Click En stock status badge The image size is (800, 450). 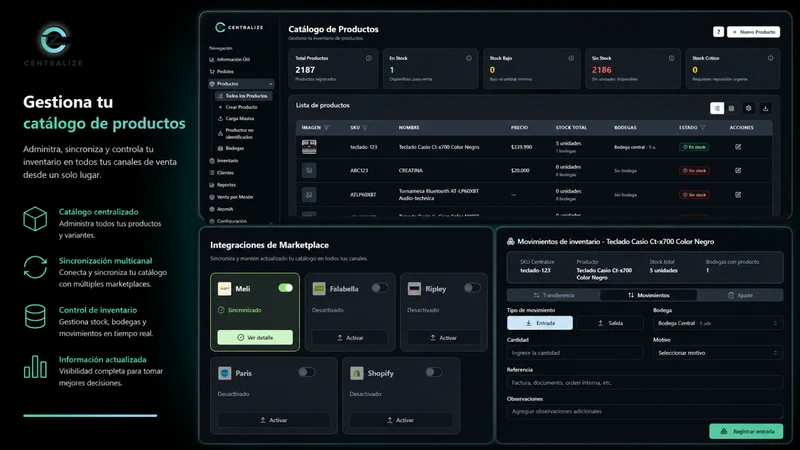[x=694, y=147]
